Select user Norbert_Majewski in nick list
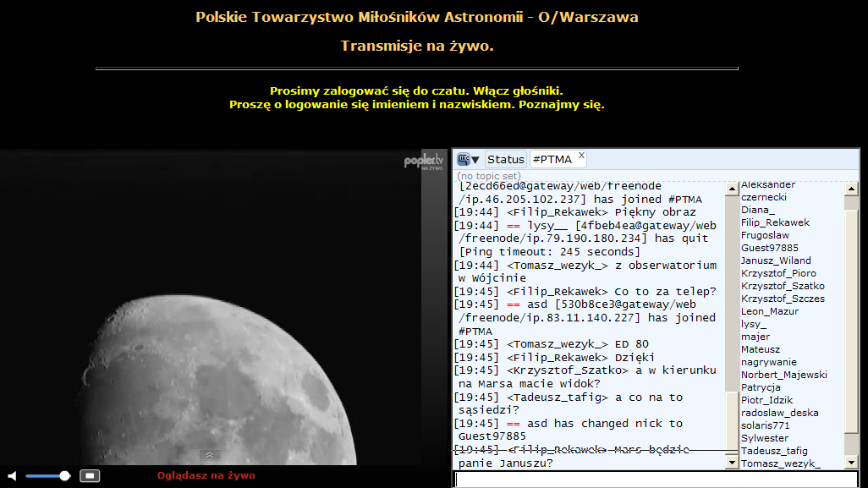The height and width of the screenshot is (488, 868). (x=784, y=376)
